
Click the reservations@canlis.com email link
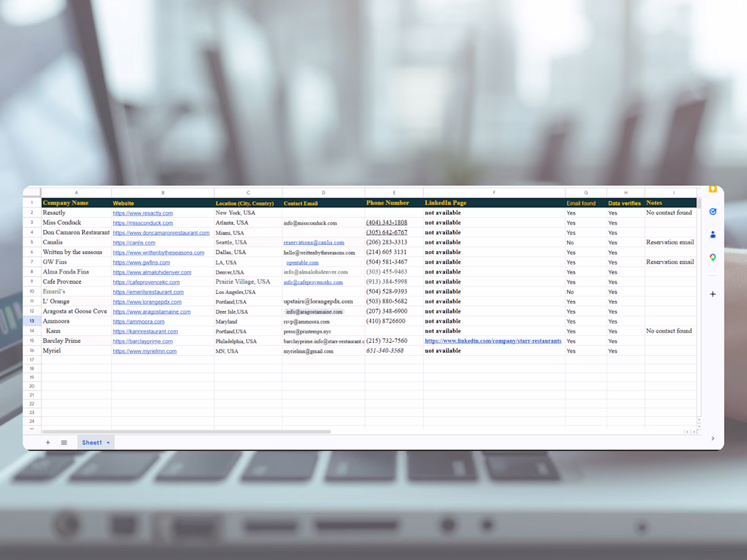pyautogui.click(x=314, y=242)
